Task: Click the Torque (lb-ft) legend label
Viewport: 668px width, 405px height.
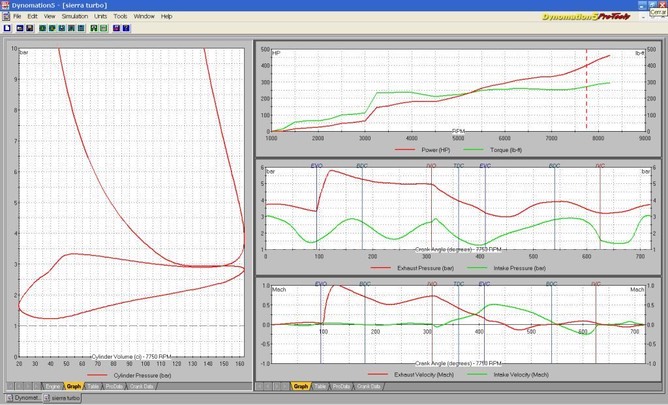Action: [506, 150]
